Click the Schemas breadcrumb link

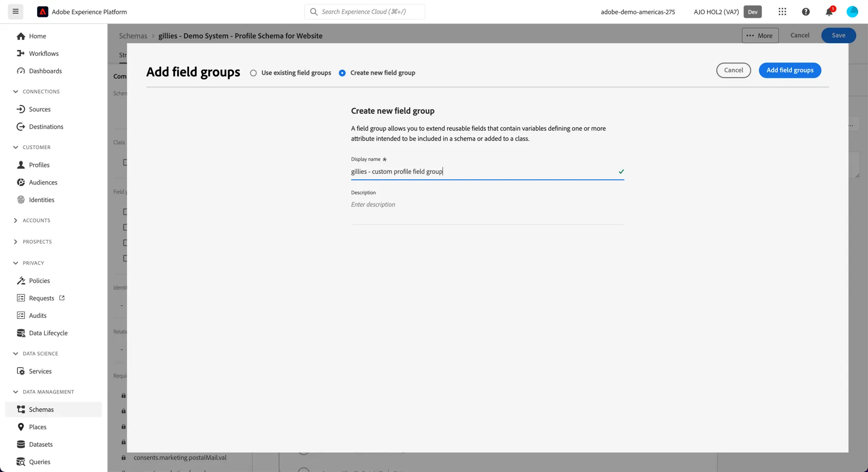click(133, 36)
